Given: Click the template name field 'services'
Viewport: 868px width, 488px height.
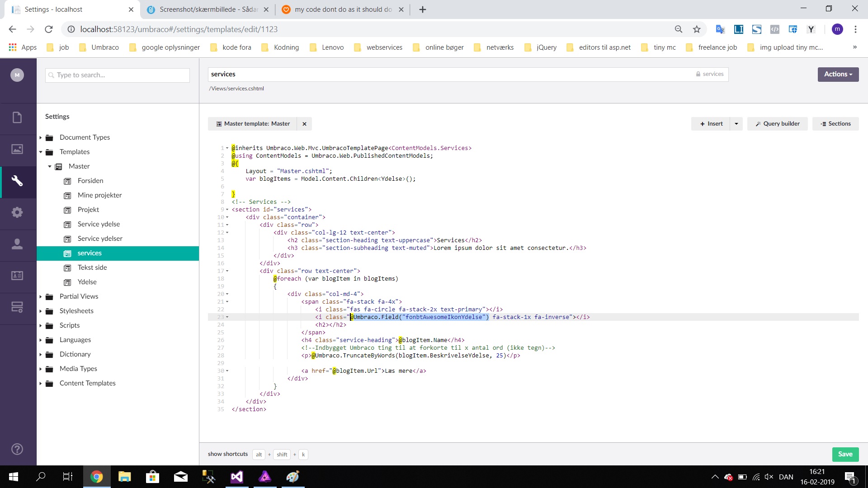Looking at the screenshot, I should tap(468, 74).
